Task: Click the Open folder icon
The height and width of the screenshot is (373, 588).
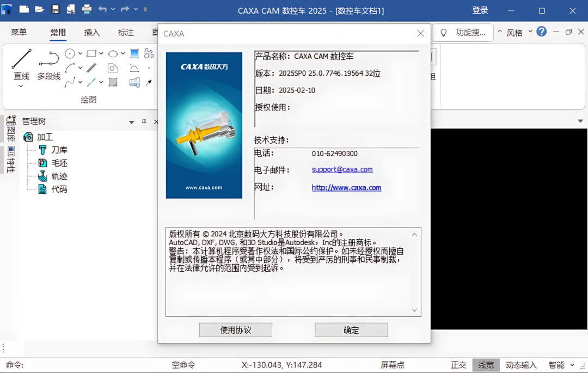Action: (x=40, y=9)
